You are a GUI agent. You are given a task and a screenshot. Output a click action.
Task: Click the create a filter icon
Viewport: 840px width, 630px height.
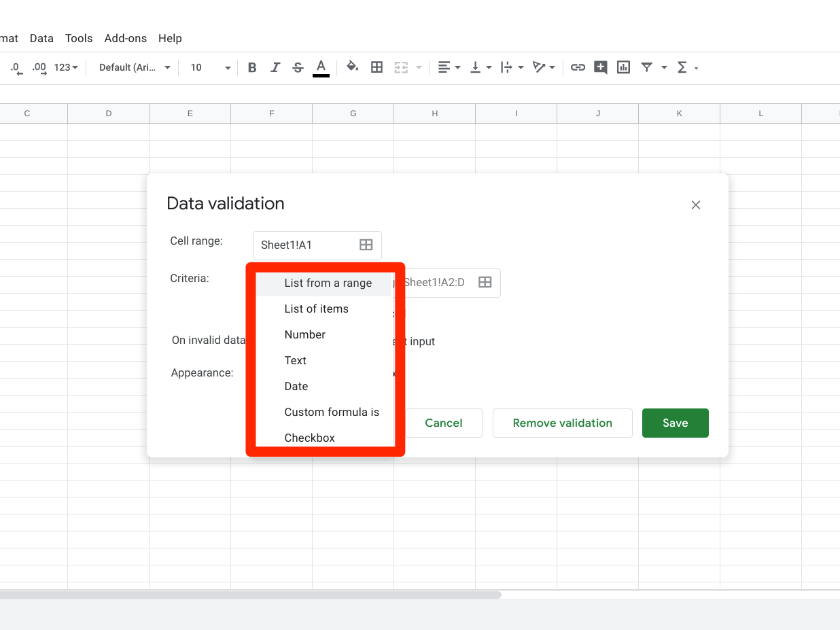click(647, 67)
